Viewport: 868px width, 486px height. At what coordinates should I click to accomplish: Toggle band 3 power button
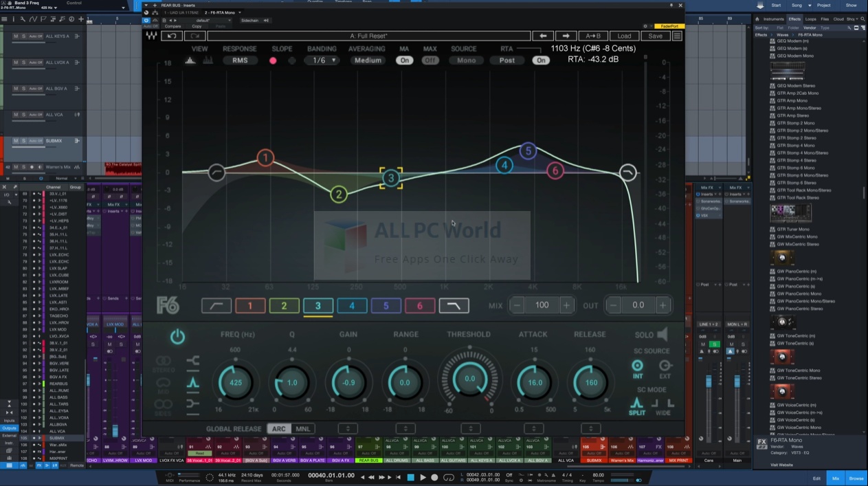click(177, 337)
